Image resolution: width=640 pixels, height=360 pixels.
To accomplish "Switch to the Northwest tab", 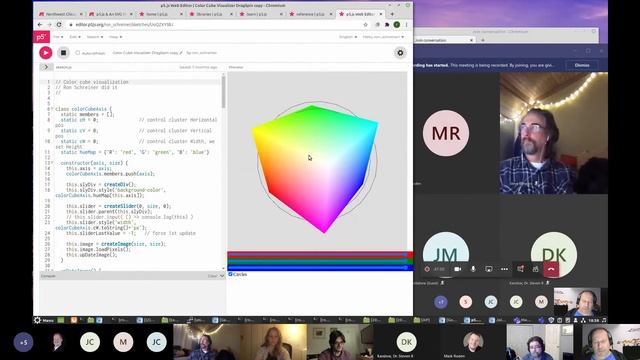I will (60, 14).
